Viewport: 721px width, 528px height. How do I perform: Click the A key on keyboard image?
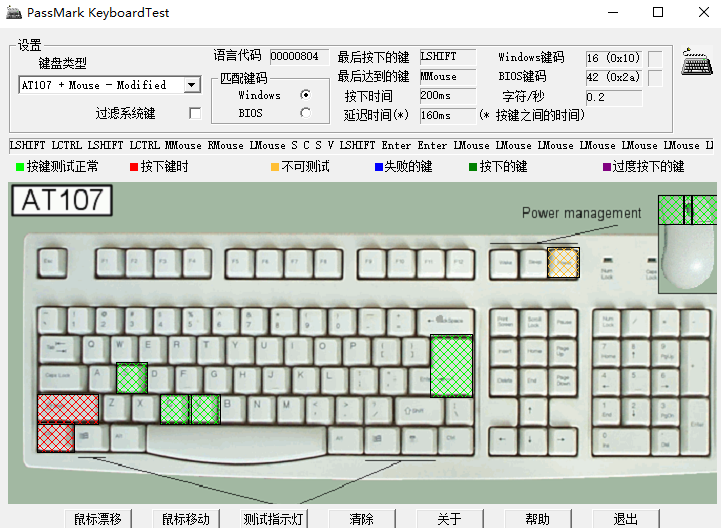pos(101,378)
